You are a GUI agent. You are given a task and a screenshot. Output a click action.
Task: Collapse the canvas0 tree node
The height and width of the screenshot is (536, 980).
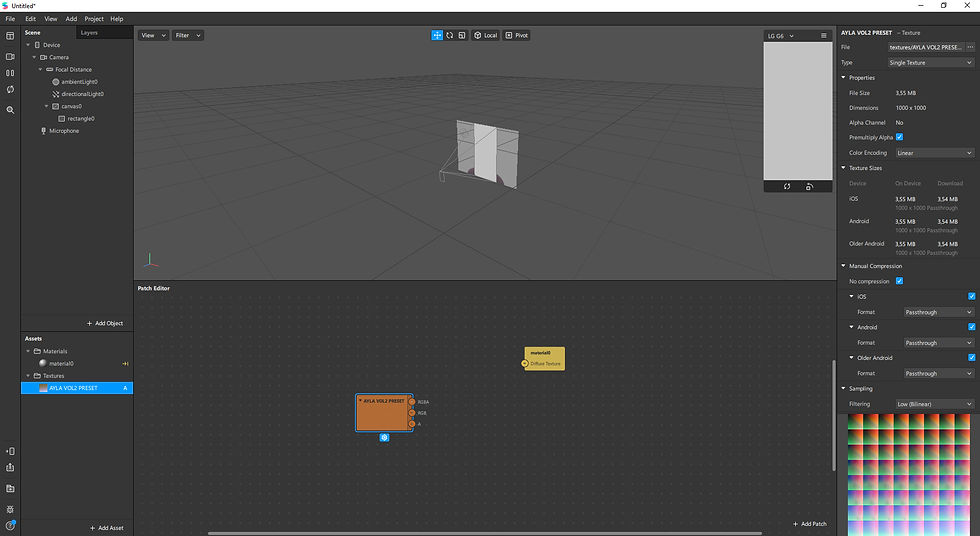point(46,106)
